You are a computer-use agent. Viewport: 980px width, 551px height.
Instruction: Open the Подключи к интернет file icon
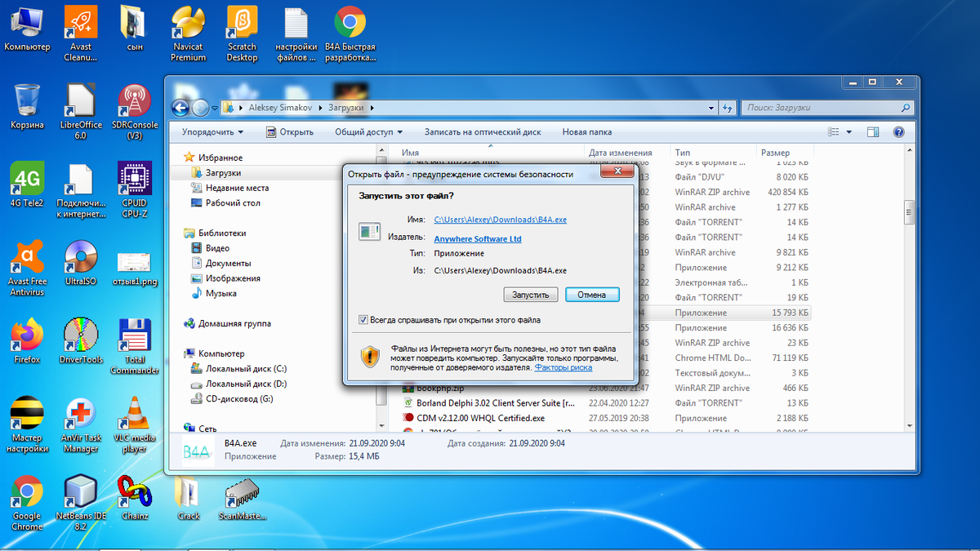pos(81,189)
